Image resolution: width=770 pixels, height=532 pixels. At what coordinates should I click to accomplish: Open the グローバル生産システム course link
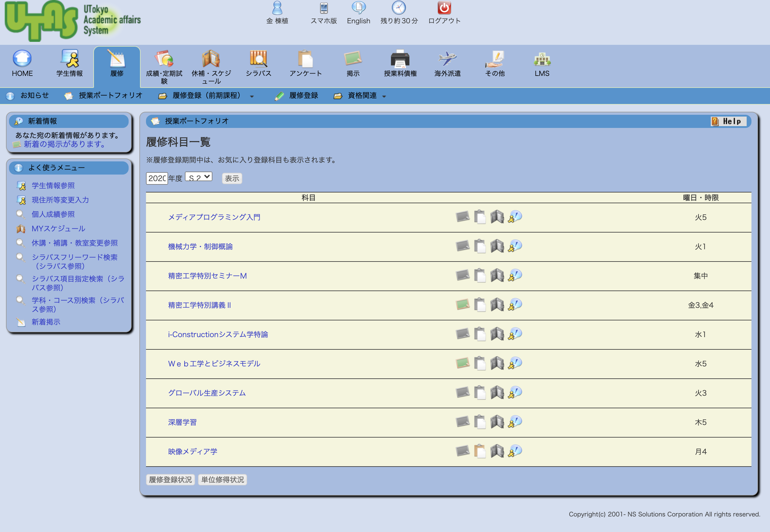click(206, 393)
